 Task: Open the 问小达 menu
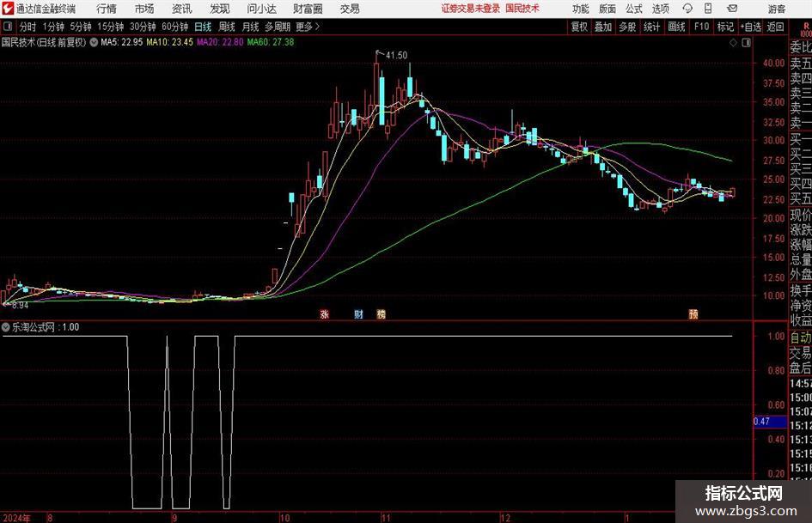point(261,9)
